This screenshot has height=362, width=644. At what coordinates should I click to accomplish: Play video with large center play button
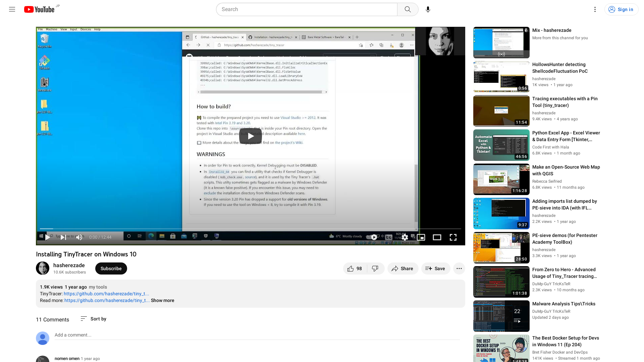click(x=251, y=136)
